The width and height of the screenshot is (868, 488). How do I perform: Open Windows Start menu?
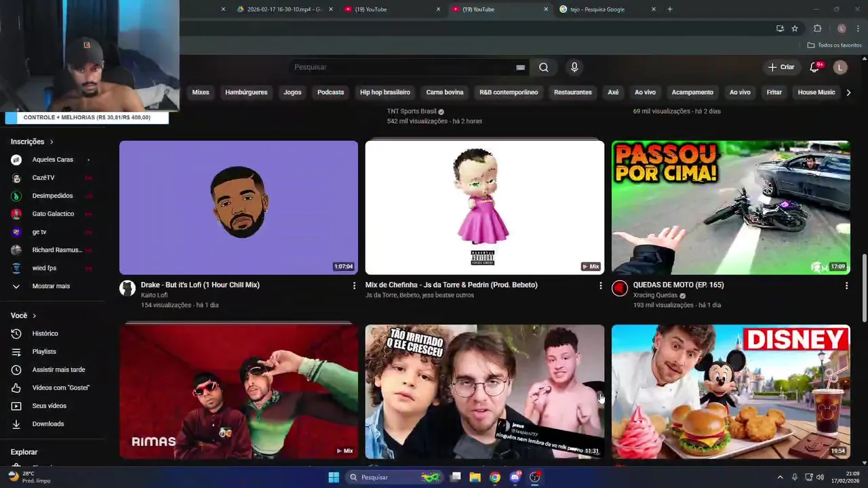click(x=334, y=477)
